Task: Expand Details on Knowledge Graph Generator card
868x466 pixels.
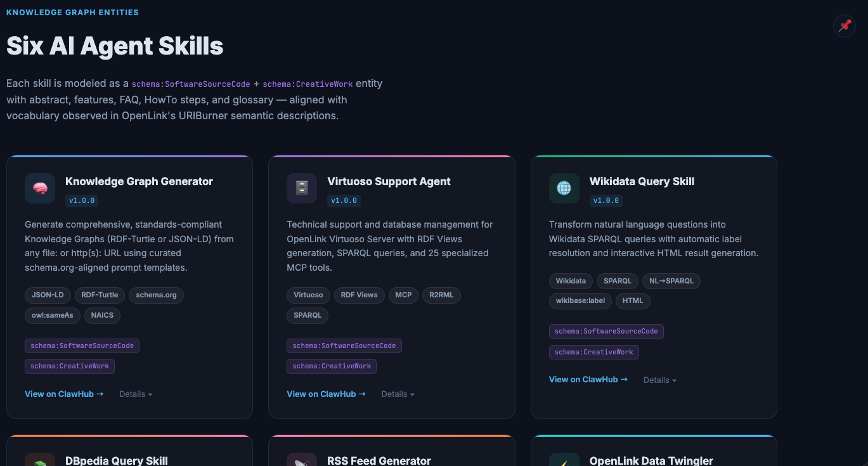Action: (136, 394)
